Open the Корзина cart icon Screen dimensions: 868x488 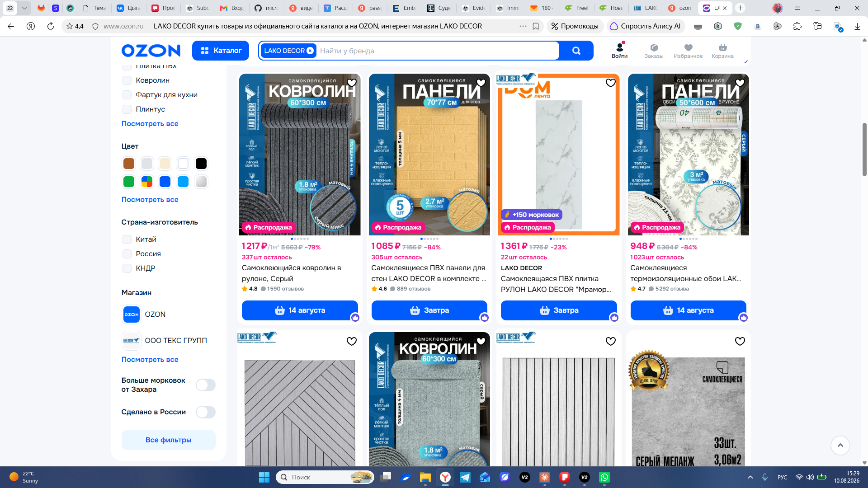pyautogui.click(x=722, y=51)
